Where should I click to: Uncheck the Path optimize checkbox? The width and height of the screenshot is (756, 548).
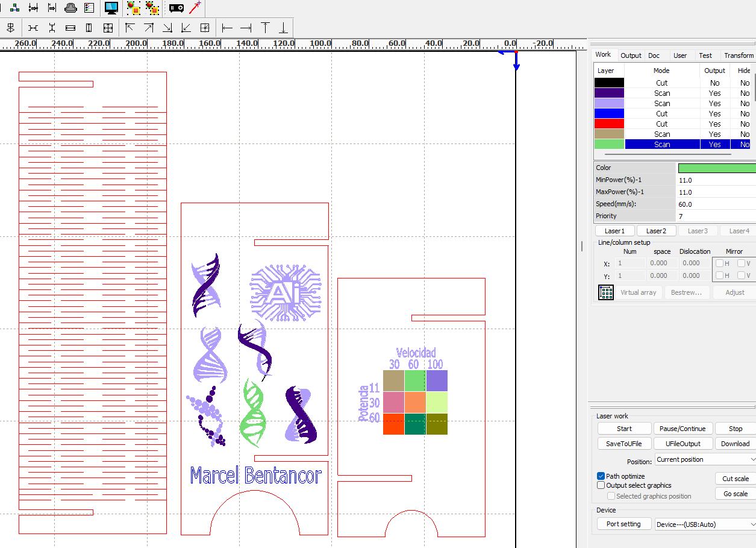click(x=601, y=476)
